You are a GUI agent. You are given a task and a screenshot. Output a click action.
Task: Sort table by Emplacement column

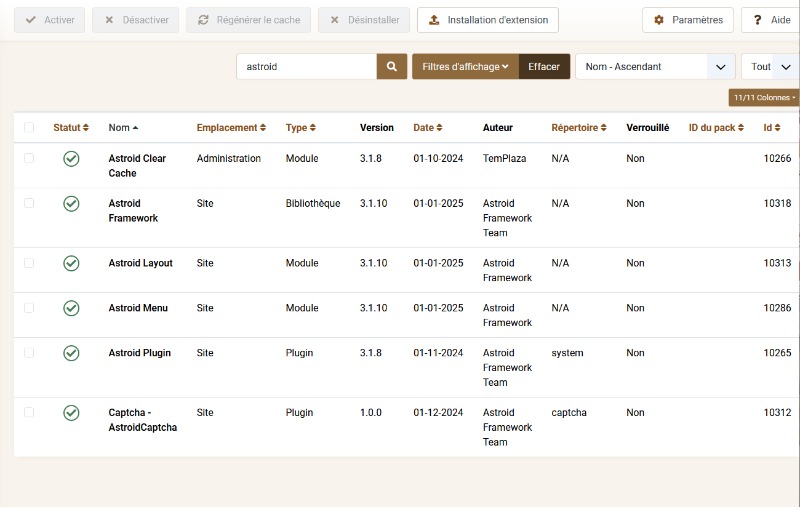click(x=231, y=128)
